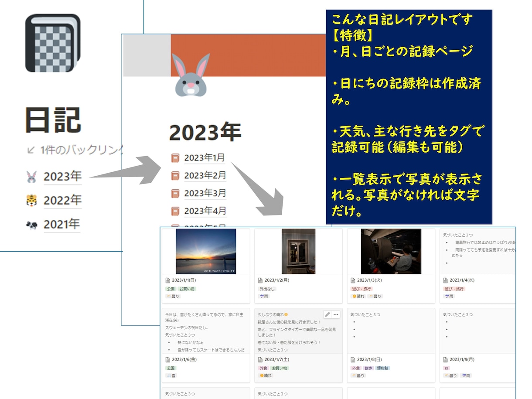Open the 2023年1月 month page
Image resolution: width=532 pixels, height=399 pixels.
[x=205, y=158]
